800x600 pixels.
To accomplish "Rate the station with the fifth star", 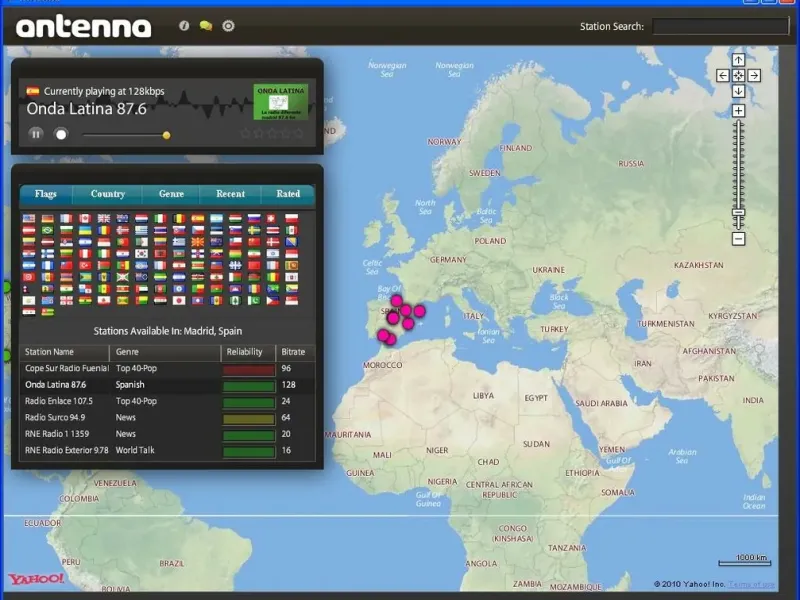I will pos(298,134).
